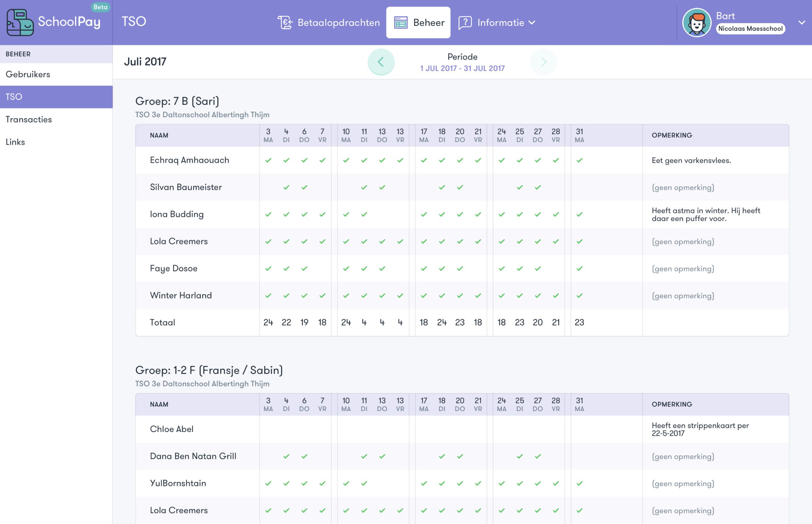Toggle Echraq Amhaouach's checkmark for 3 MA
The height and width of the screenshot is (524, 812).
coord(268,160)
